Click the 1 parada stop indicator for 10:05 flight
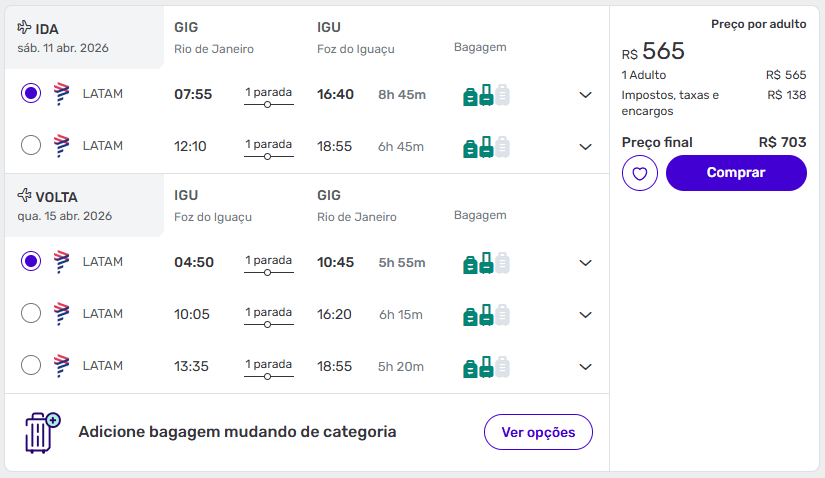 pyautogui.click(x=269, y=314)
